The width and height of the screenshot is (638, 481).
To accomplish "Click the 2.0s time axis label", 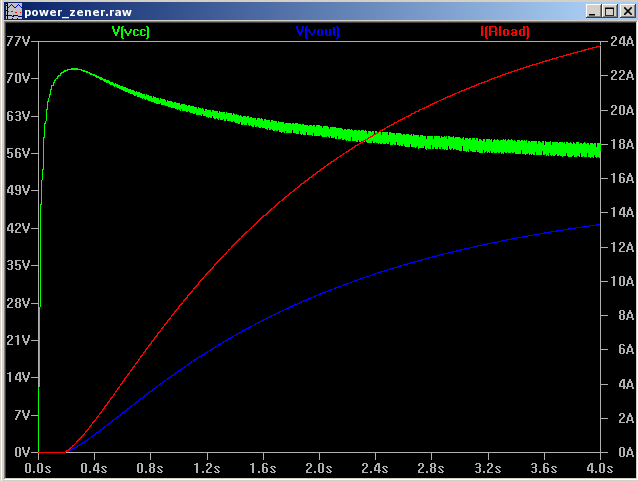I will coord(319,468).
